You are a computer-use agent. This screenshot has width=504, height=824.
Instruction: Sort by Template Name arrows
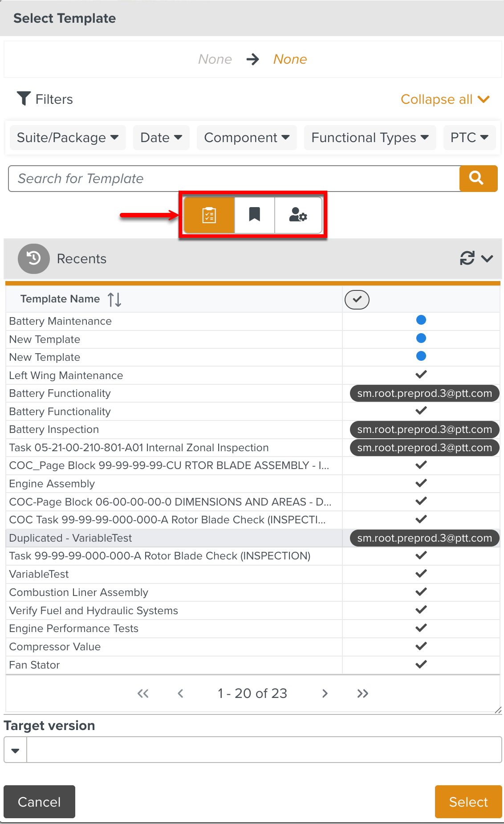114,299
